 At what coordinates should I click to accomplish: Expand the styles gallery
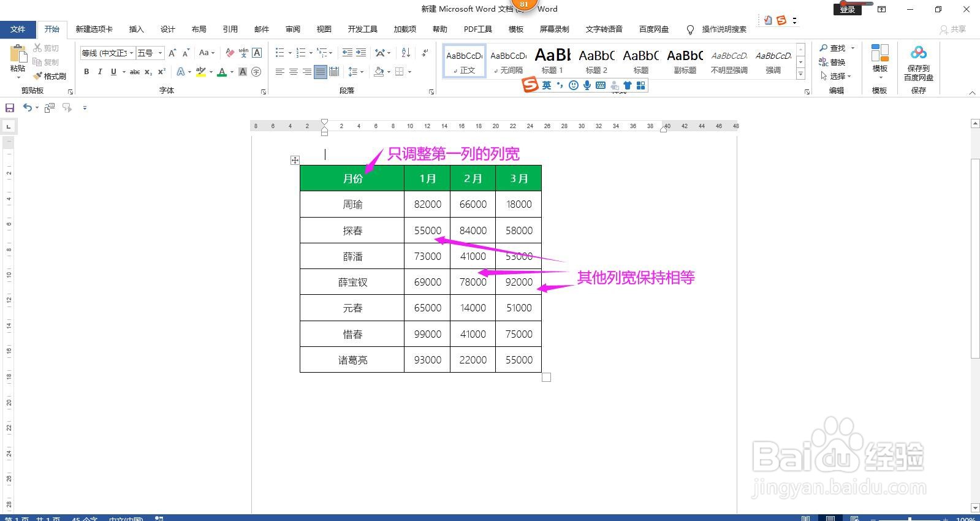point(800,74)
